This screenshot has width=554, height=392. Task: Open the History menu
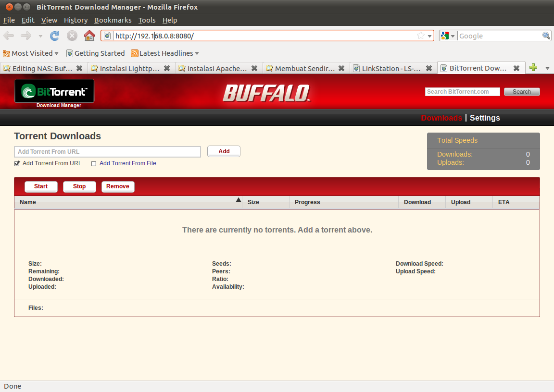[76, 20]
